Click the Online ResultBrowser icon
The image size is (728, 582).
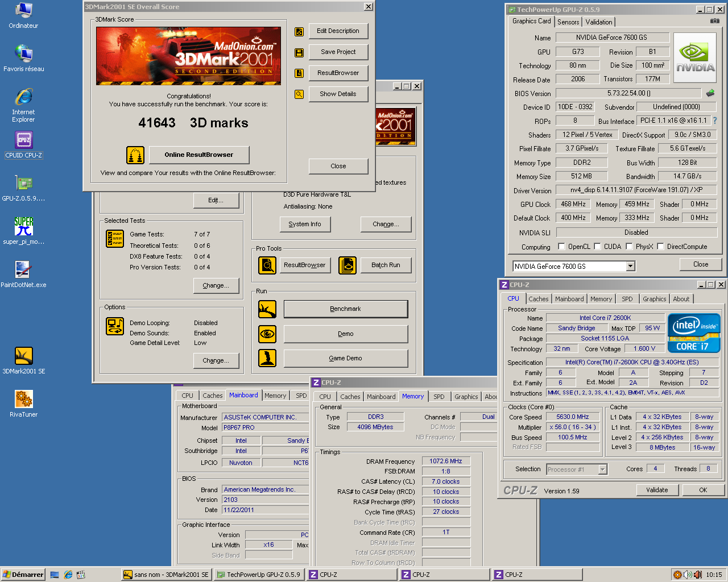[x=135, y=155]
